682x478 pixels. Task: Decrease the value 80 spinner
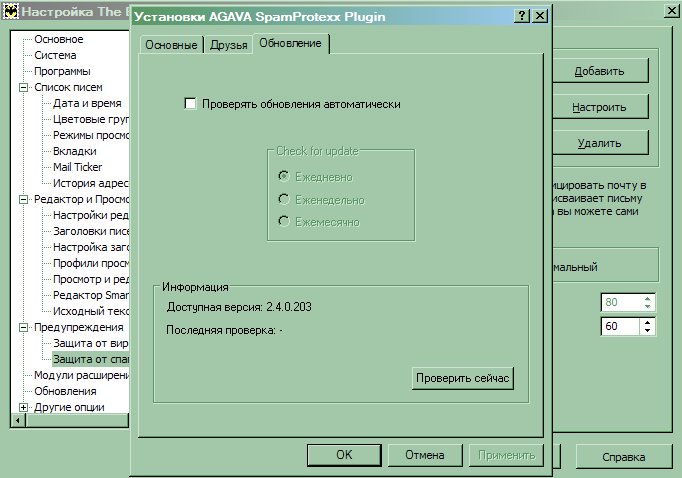(648, 306)
